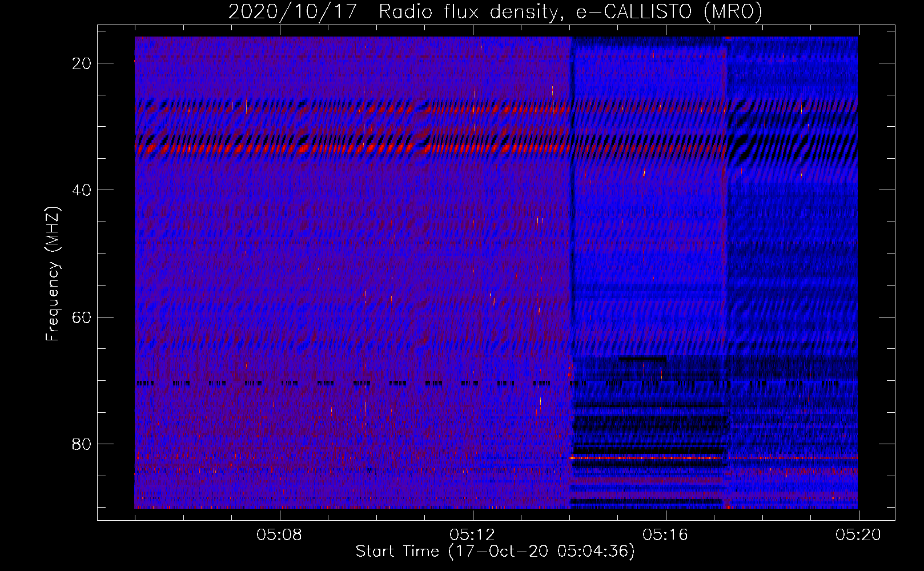Click the 'Start Time (17-Oct-20 05:04:36)' label
The image size is (924, 571).
pyautogui.click(x=495, y=552)
